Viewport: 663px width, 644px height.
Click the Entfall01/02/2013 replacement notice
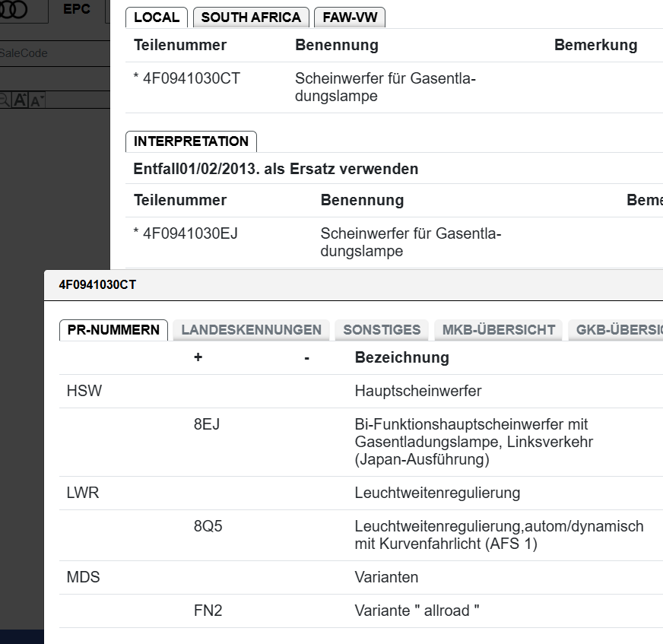click(276, 169)
